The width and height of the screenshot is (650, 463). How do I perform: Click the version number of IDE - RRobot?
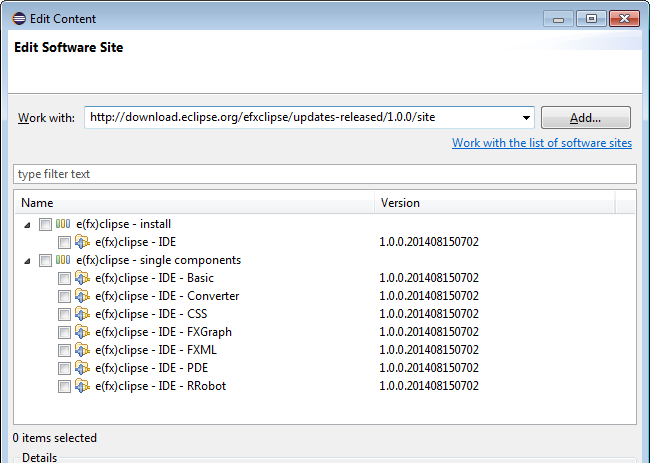coord(429,386)
